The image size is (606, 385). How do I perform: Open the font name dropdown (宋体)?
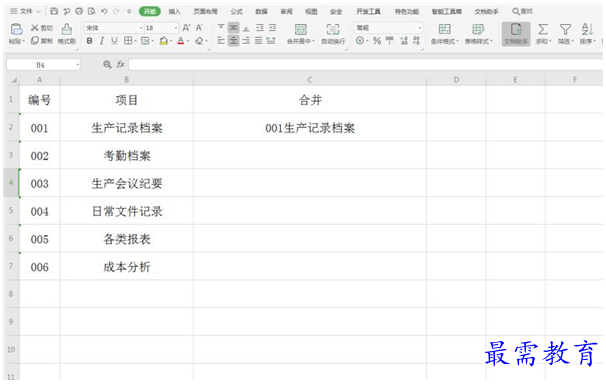[141, 28]
